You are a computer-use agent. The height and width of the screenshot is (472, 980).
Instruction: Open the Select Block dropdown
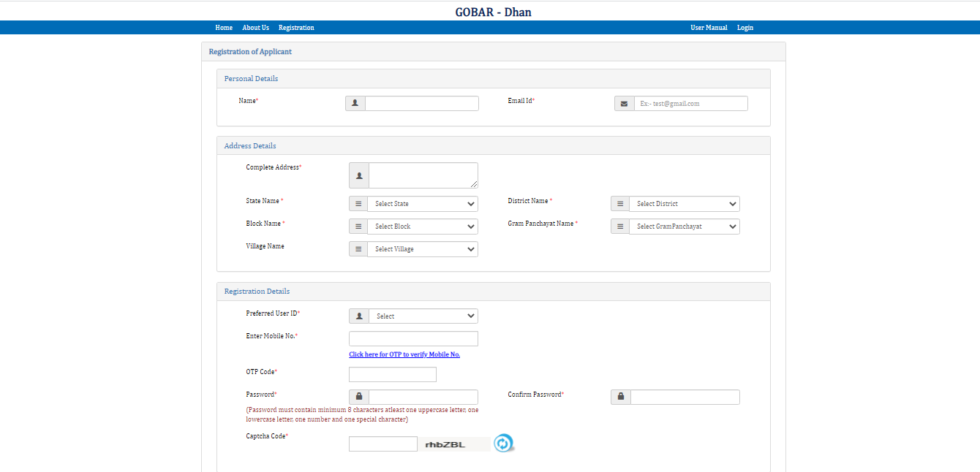coord(423,227)
